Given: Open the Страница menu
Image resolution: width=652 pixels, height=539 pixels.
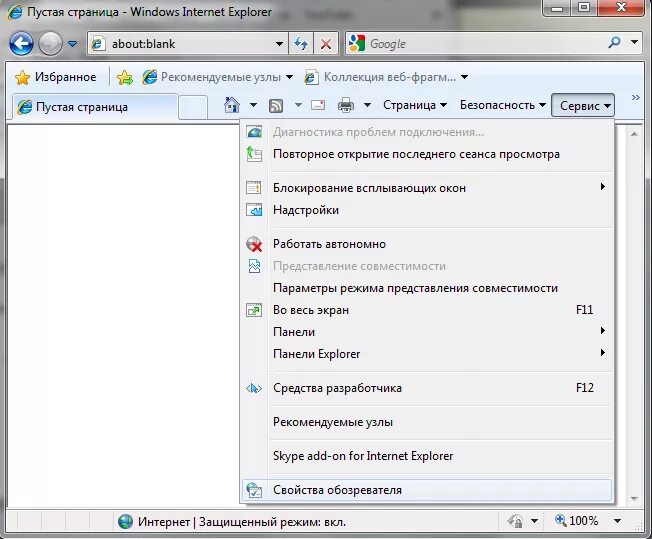Looking at the screenshot, I should pos(415,105).
